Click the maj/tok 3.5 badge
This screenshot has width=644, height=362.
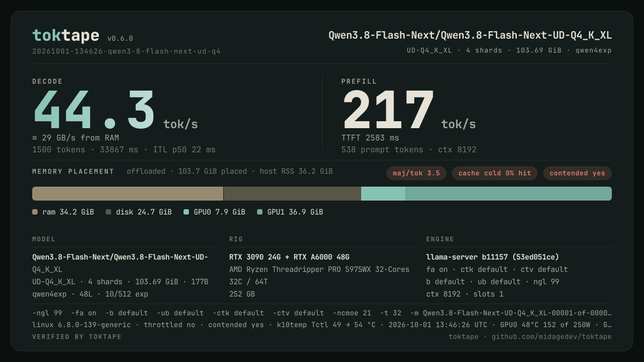coord(416,173)
